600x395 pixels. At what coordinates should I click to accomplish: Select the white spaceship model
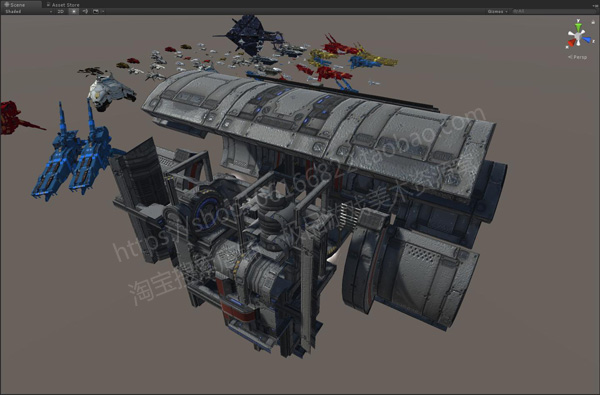pos(110,92)
